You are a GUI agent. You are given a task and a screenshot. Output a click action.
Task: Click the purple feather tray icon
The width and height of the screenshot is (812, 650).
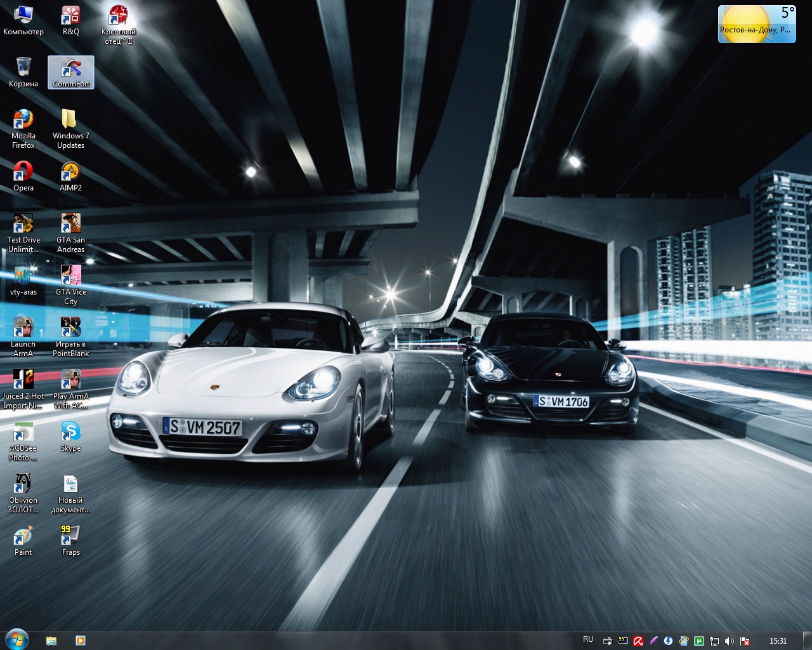pyautogui.click(x=653, y=641)
